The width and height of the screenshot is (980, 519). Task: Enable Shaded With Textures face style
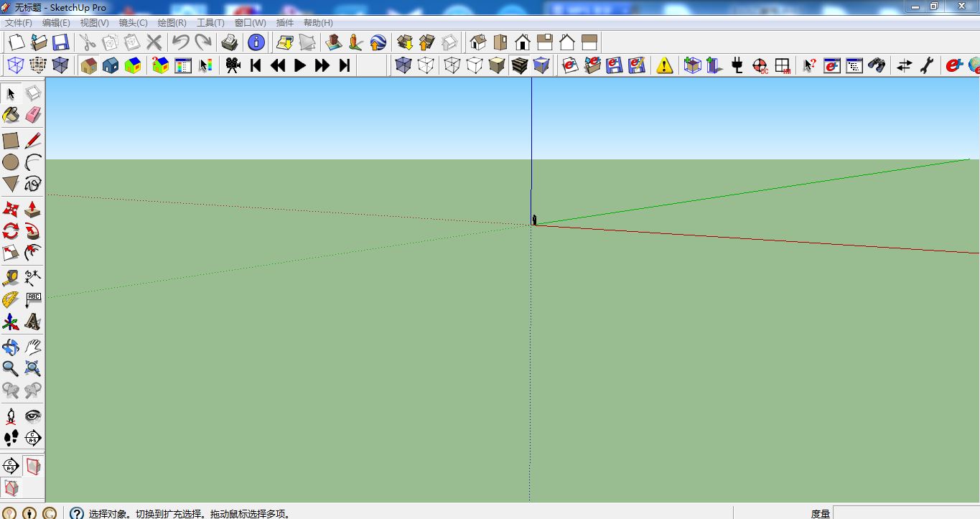[x=520, y=65]
